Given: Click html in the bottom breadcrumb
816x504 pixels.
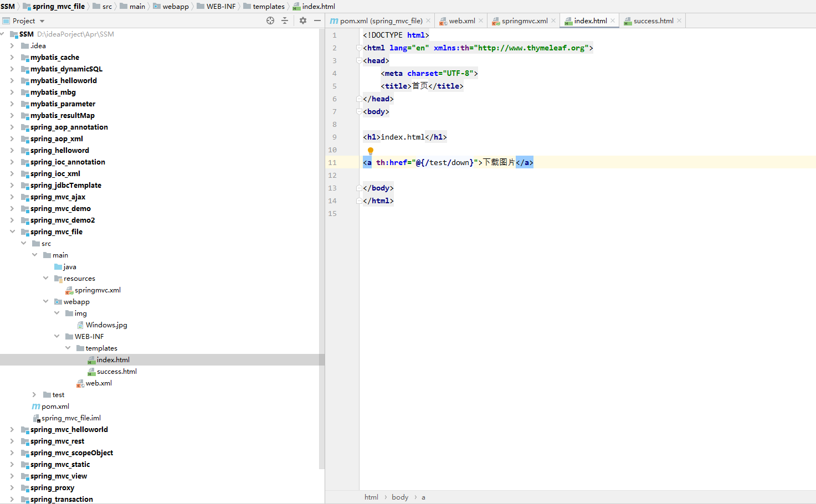Looking at the screenshot, I should tap(371, 497).
